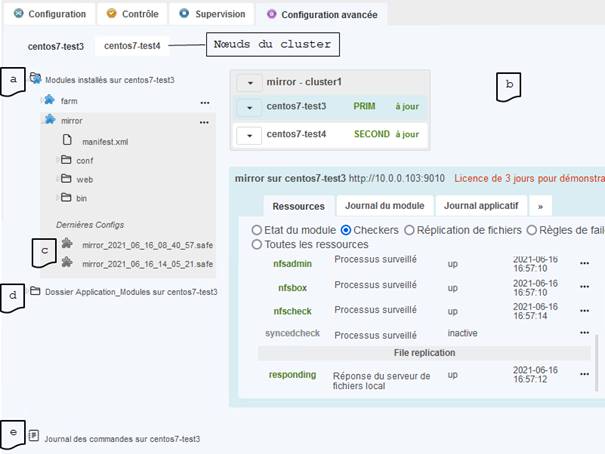Open the web folder icon
Screen dimensions: 605x454
[x=66, y=179]
